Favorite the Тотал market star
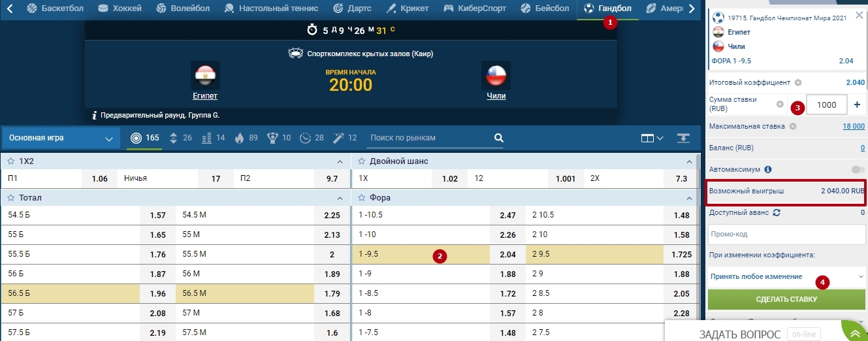This screenshot has height=341, width=868. [x=11, y=197]
